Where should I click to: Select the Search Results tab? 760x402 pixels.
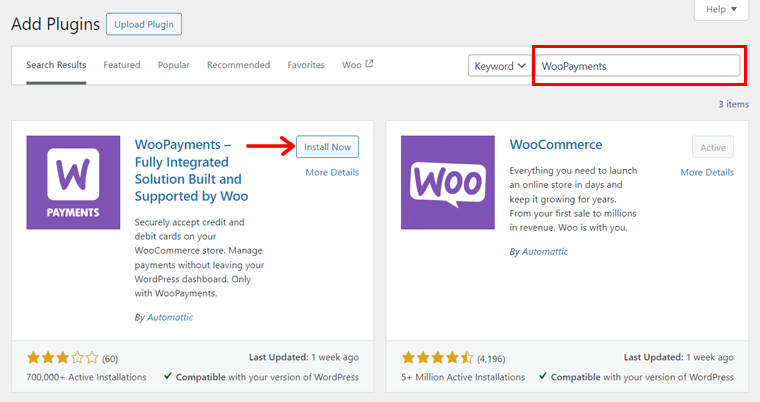point(56,65)
